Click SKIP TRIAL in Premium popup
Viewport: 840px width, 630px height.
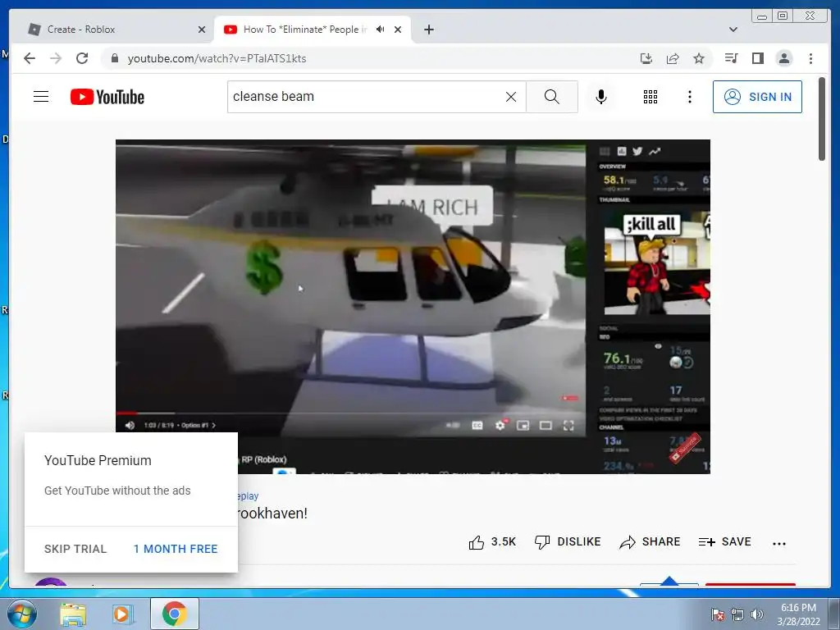(75, 549)
